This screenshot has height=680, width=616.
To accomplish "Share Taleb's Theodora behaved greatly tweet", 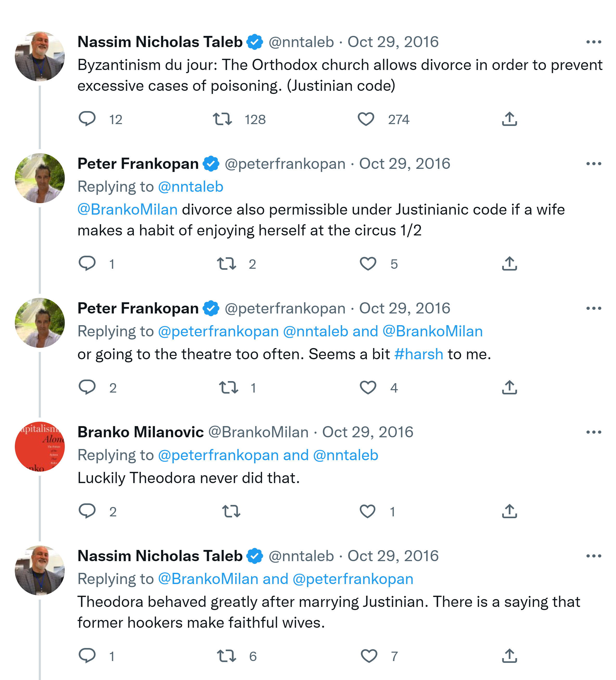I will [509, 656].
